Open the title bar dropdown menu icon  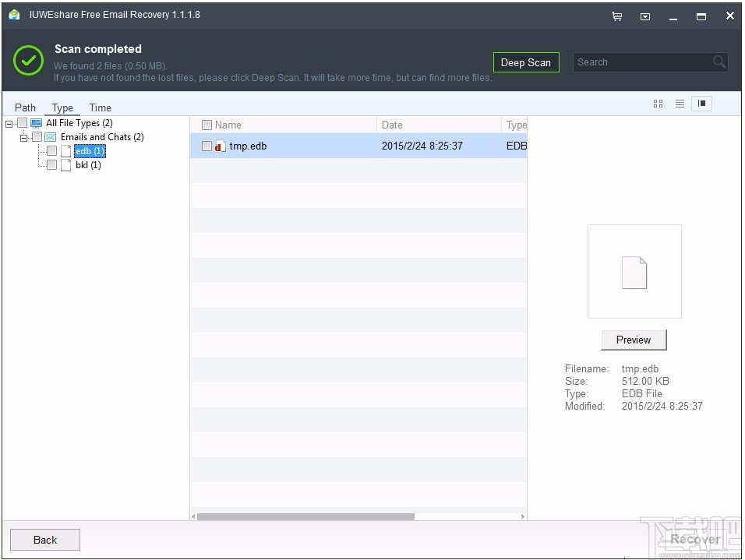point(644,16)
